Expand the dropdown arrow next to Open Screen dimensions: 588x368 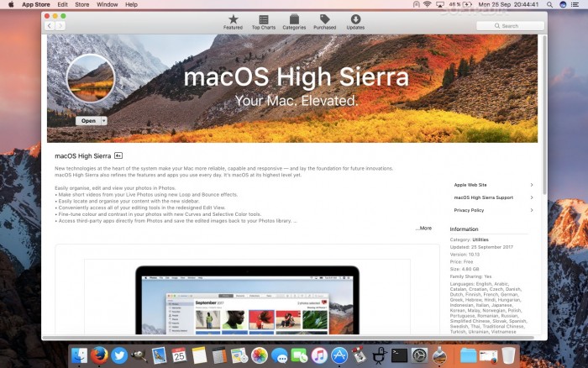coord(104,121)
